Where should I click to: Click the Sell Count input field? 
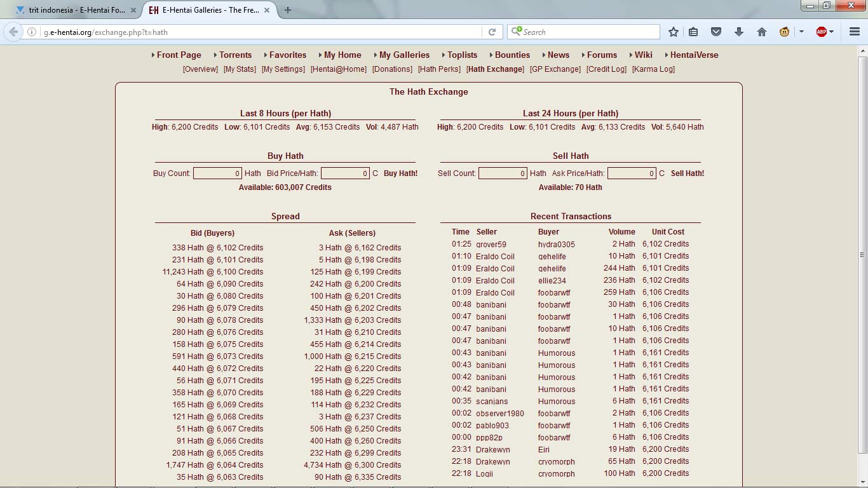pos(503,173)
